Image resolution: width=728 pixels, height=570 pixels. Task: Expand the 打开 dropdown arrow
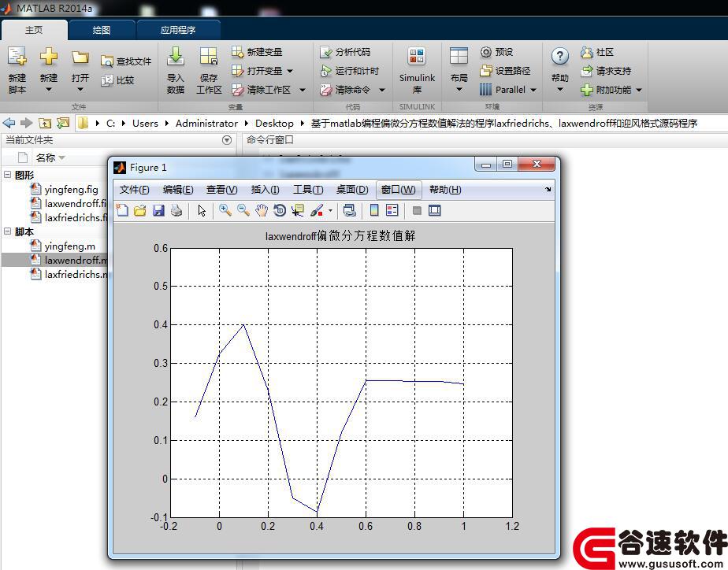pos(80,89)
